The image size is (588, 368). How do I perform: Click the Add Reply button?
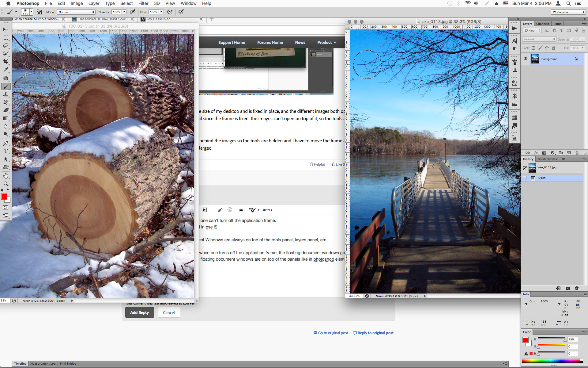pos(139,312)
